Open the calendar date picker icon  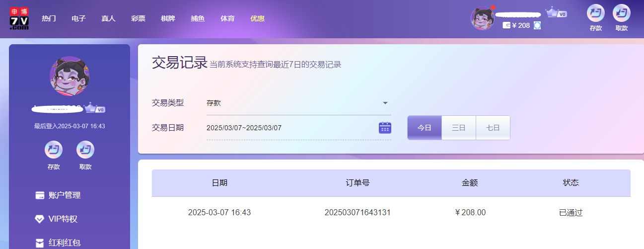pyautogui.click(x=385, y=128)
